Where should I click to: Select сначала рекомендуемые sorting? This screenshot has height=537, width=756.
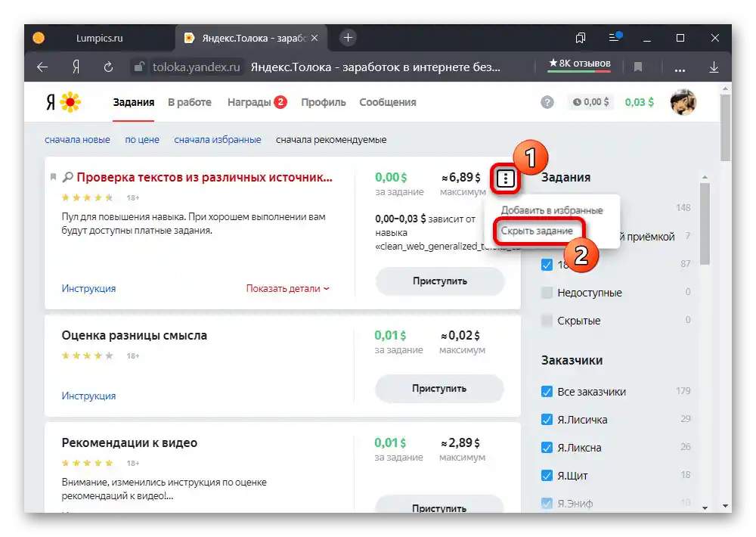pos(331,140)
